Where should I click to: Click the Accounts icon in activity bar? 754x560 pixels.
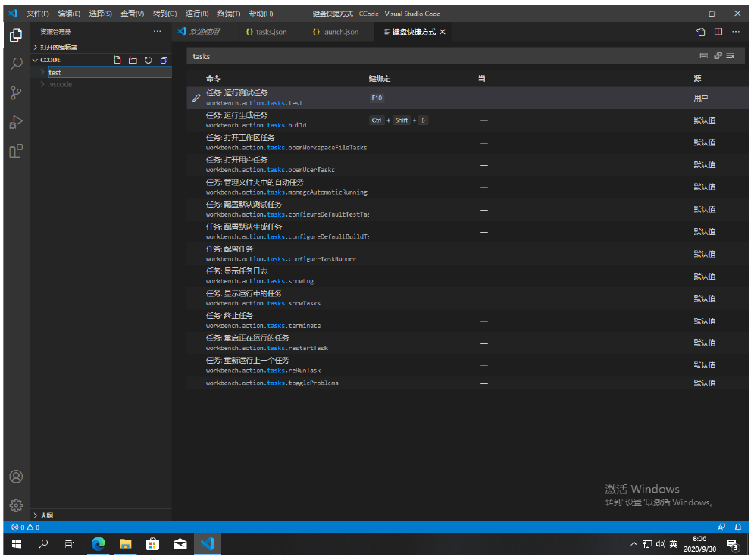pyautogui.click(x=16, y=477)
